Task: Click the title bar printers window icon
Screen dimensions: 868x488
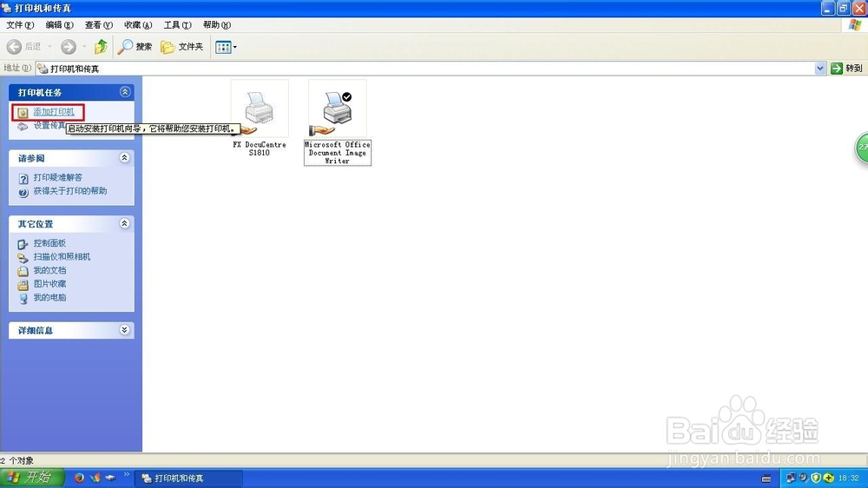Action: 7,8
